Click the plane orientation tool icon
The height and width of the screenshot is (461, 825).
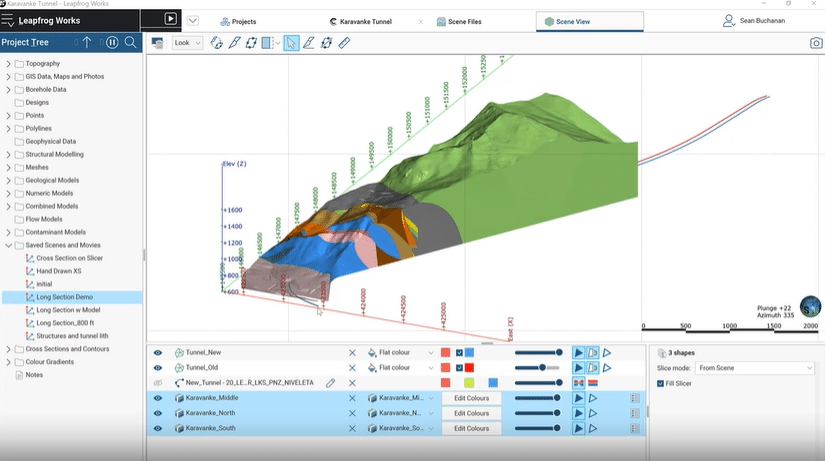pyautogui.click(x=251, y=43)
